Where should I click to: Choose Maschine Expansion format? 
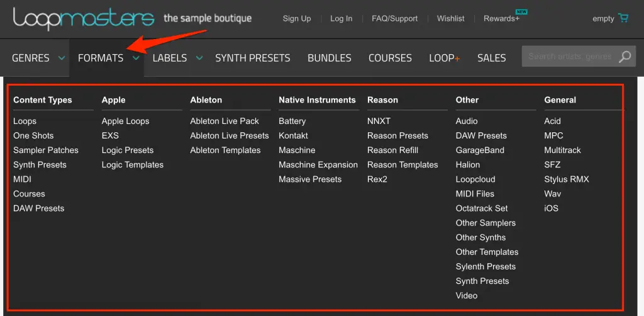pos(318,165)
